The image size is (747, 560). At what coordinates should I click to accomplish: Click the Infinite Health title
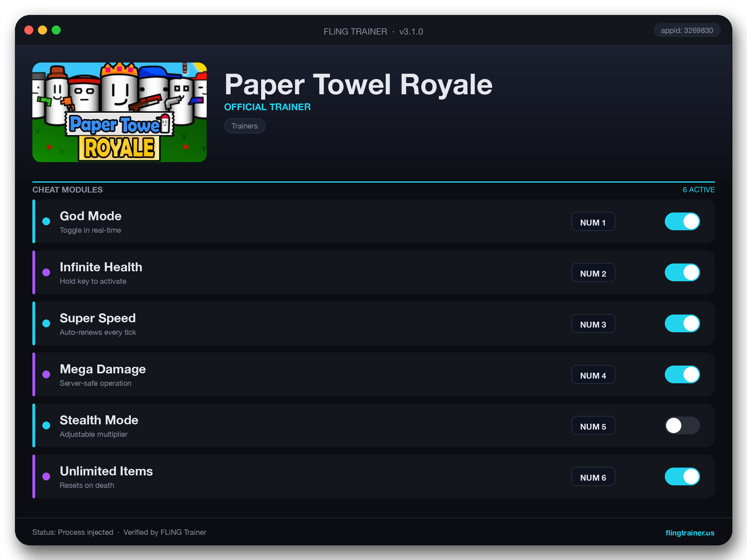[x=101, y=267]
